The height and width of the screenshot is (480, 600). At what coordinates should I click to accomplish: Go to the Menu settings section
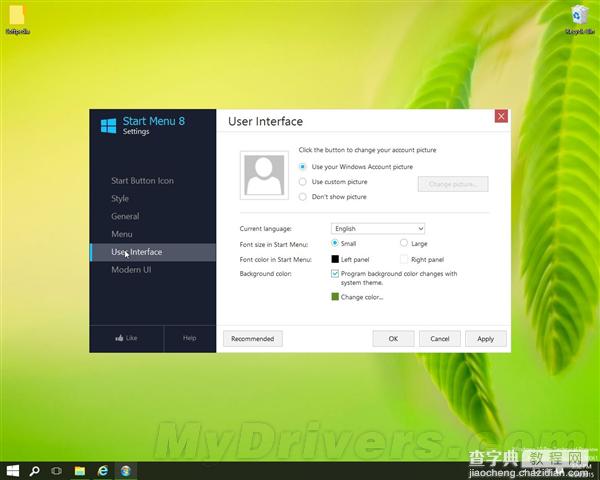point(122,234)
